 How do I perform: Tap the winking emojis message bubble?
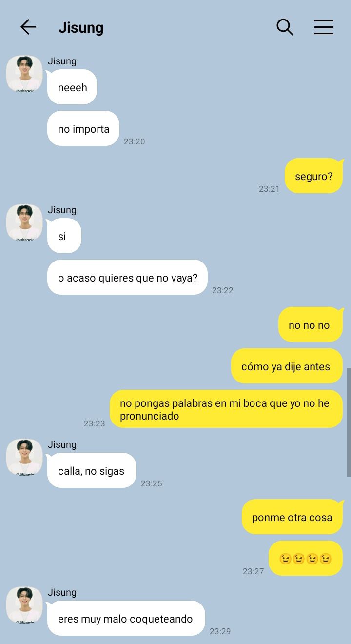click(x=306, y=558)
